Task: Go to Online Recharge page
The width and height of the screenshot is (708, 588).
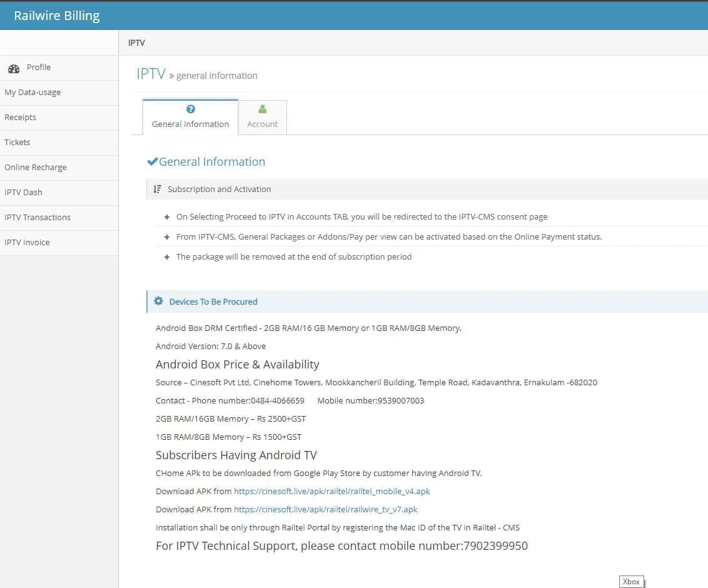Action: (59, 168)
